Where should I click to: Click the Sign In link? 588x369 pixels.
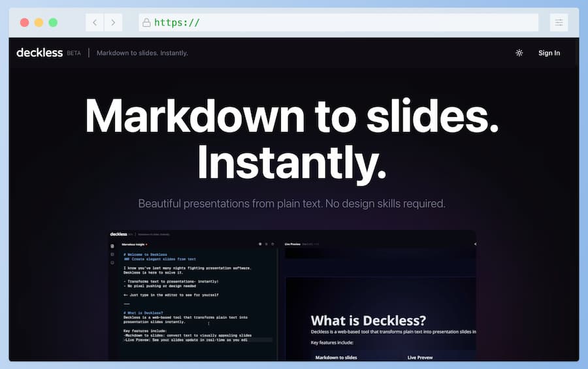(x=549, y=53)
